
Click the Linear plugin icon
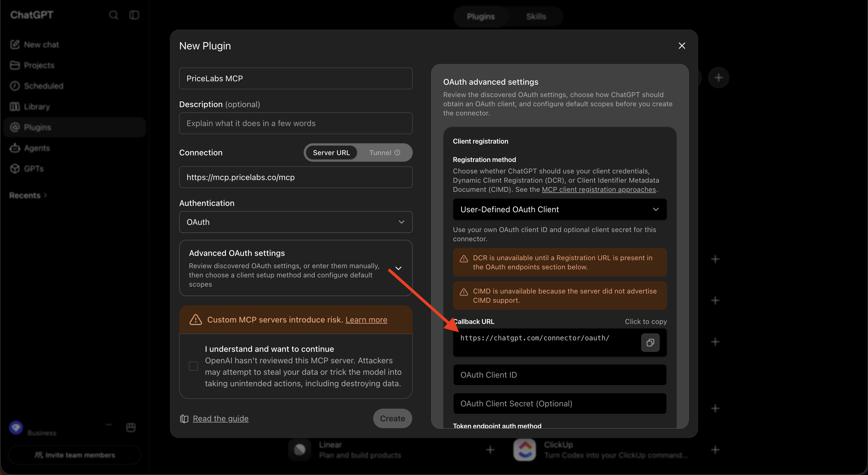[300, 449]
